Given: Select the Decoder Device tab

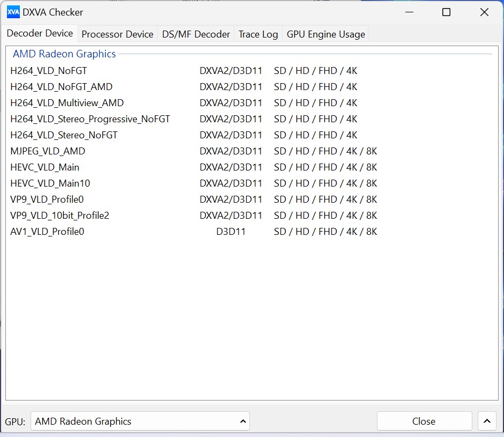Looking at the screenshot, I should click(40, 33).
